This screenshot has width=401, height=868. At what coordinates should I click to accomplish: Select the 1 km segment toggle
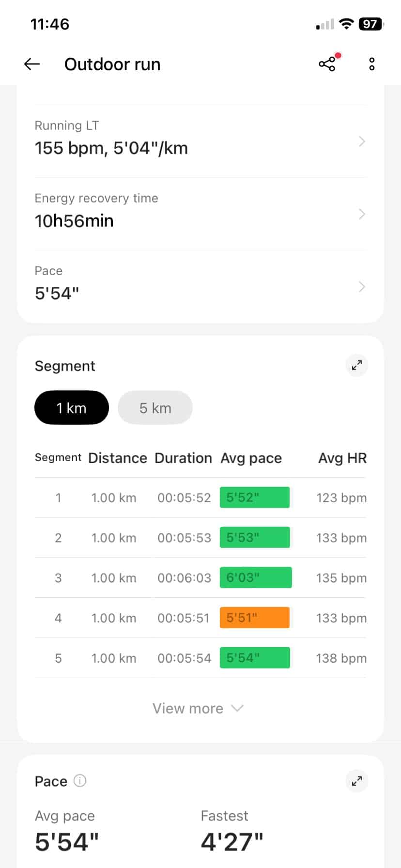point(72,408)
